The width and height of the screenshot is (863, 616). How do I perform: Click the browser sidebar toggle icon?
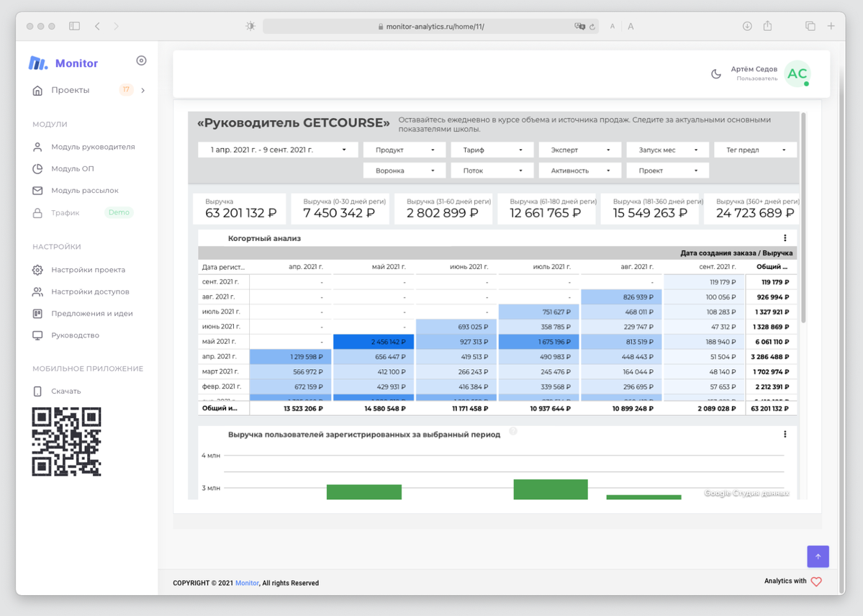point(74,26)
